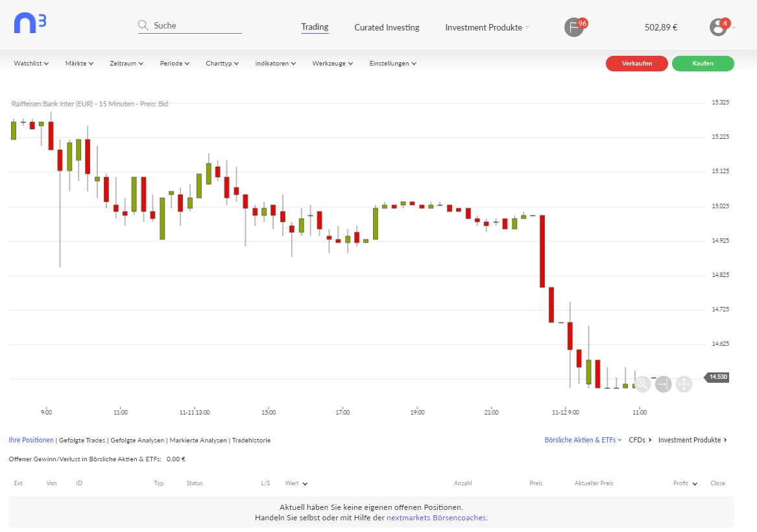
Task: Open the Werkzeuge dropdown
Action: (333, 63)
